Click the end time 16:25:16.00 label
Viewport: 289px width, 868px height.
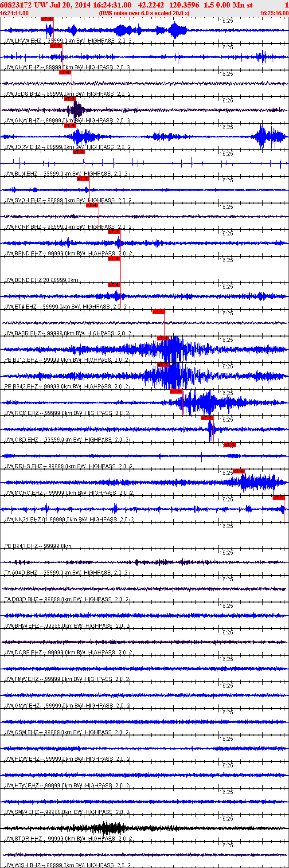click(x=274, y=13)
